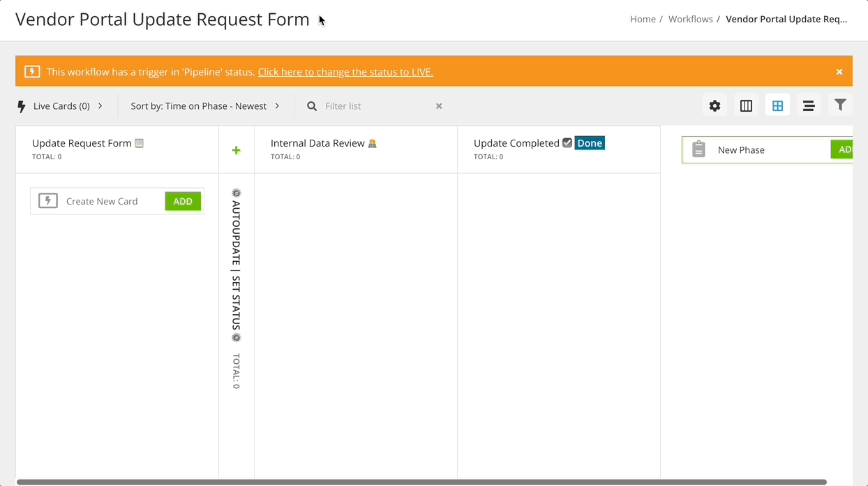The width and height of the screenshot is (868, 486).
Task: Dismiss the orange Pipeline warning banner
Action: 840,71
